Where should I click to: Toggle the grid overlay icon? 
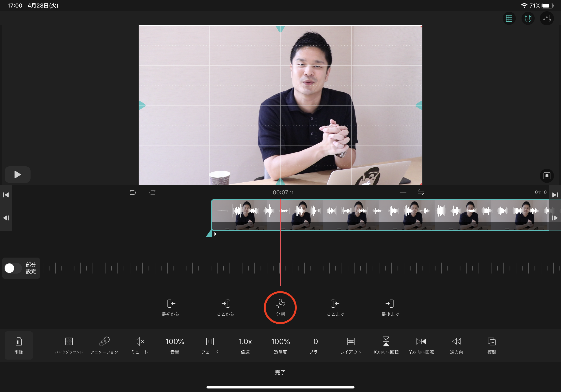click(509, 18)
